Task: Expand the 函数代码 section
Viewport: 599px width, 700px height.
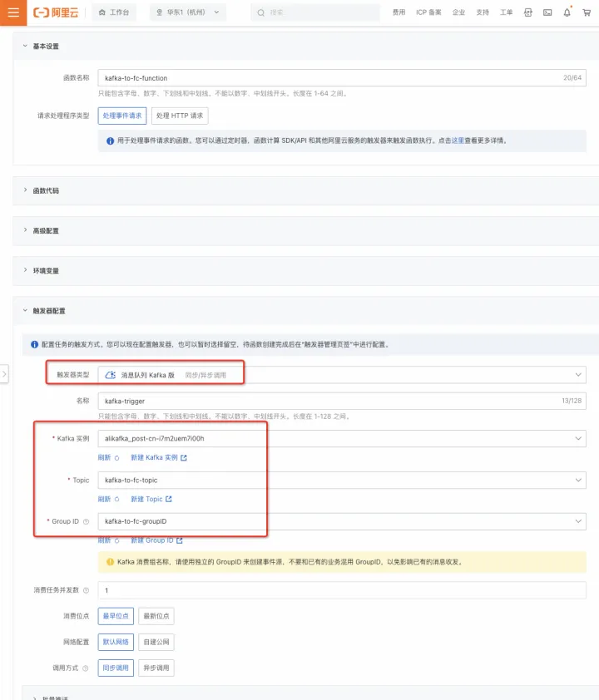Action: (x=26, y=190)
